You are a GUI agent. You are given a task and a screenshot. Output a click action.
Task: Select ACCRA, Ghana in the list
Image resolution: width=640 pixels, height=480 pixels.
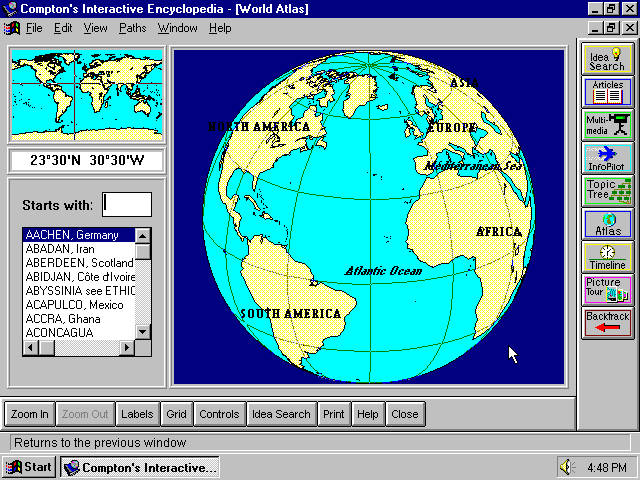click(79, 319)
